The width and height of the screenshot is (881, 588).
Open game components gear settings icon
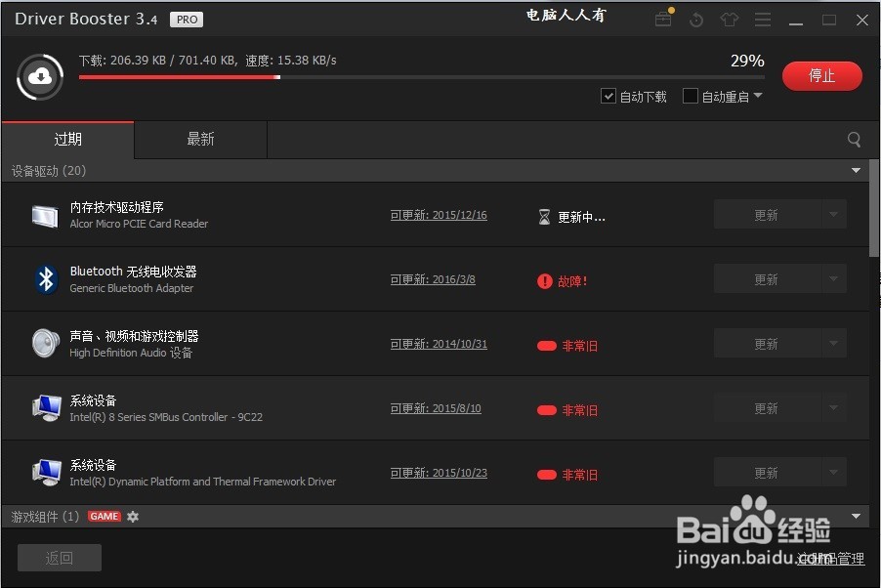pos(133,517)
